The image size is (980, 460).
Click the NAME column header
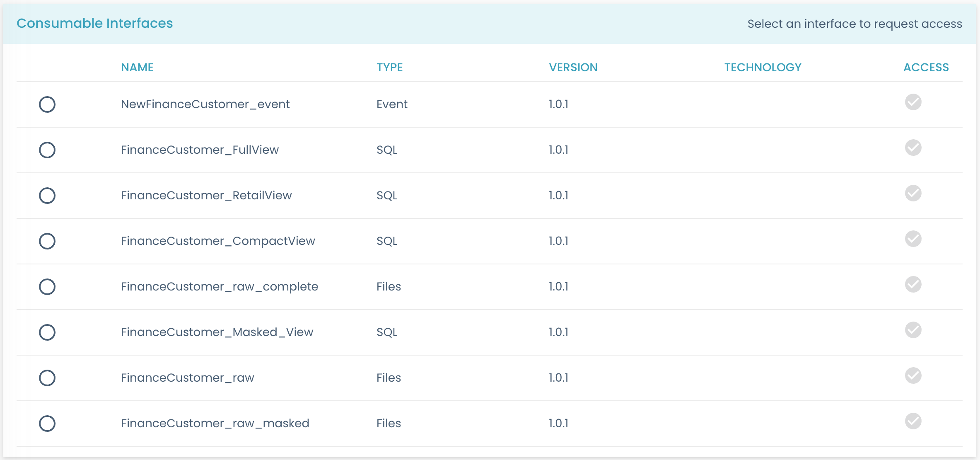click(137, 67)
